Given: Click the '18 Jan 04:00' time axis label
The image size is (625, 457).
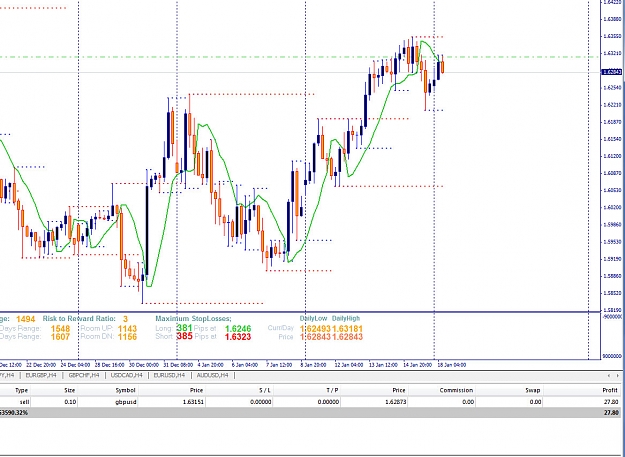Looking at the screenshot, I should (451, 365).
